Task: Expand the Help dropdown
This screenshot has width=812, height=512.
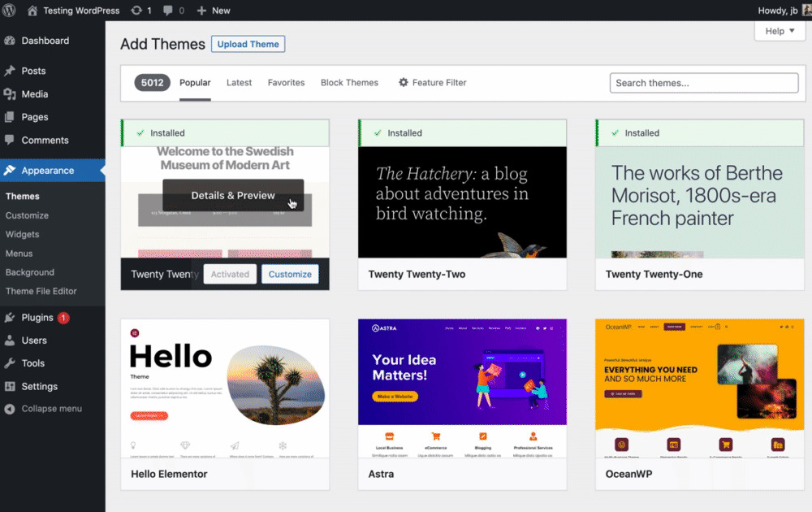Action: (779, 30)
